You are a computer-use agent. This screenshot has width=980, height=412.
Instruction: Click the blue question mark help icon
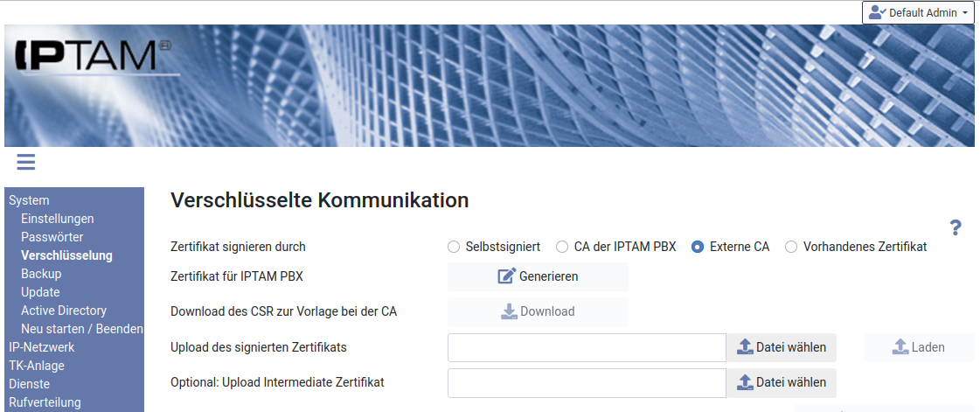pos(956,227)
